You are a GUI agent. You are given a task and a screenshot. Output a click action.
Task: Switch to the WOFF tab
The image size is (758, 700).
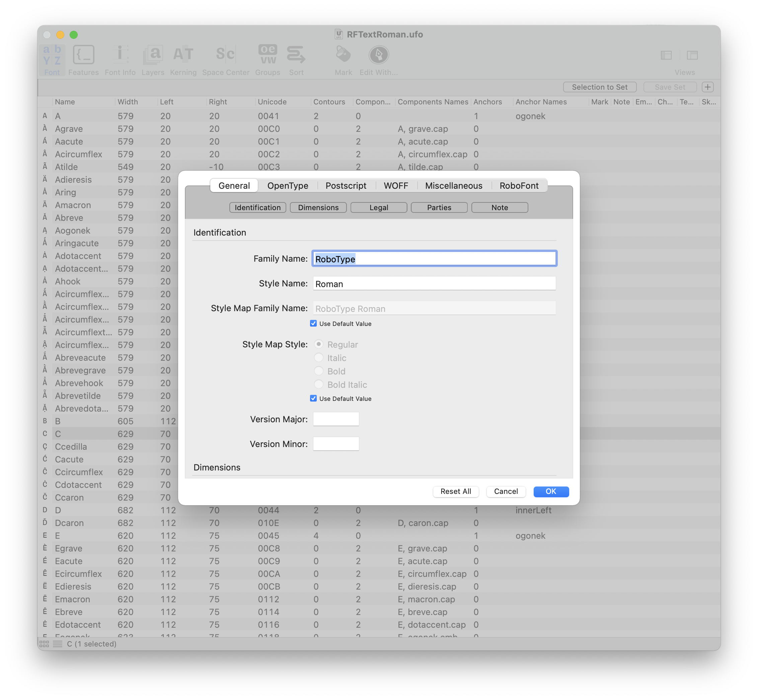[x=396, y=186]
